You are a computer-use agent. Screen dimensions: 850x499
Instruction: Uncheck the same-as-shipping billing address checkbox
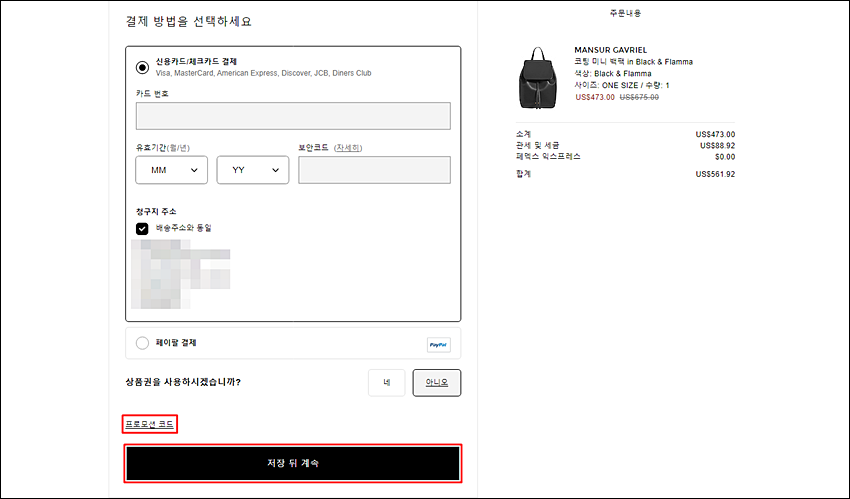(142, 229)
